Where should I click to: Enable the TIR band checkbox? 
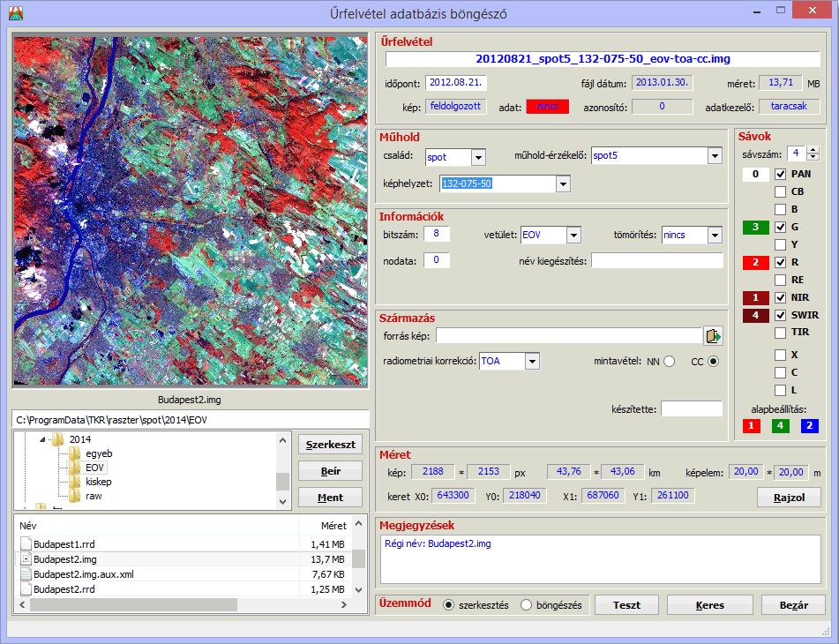click(x=780, y=333)
